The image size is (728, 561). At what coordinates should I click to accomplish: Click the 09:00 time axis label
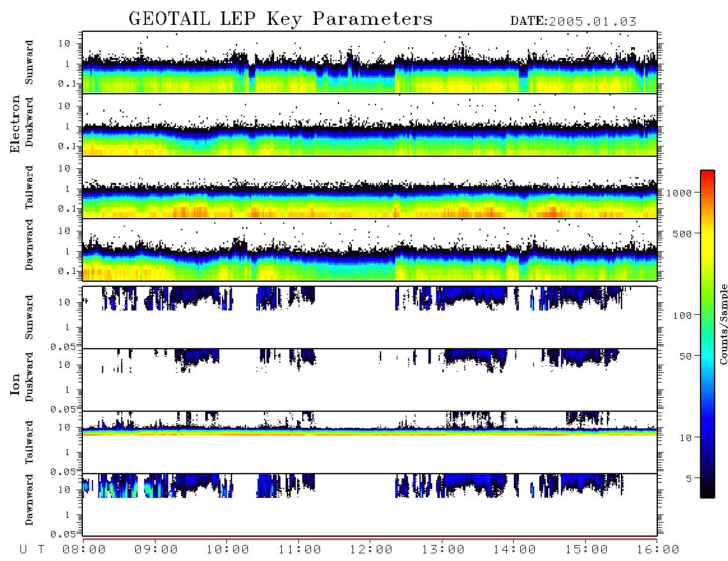tap(156, 550)
